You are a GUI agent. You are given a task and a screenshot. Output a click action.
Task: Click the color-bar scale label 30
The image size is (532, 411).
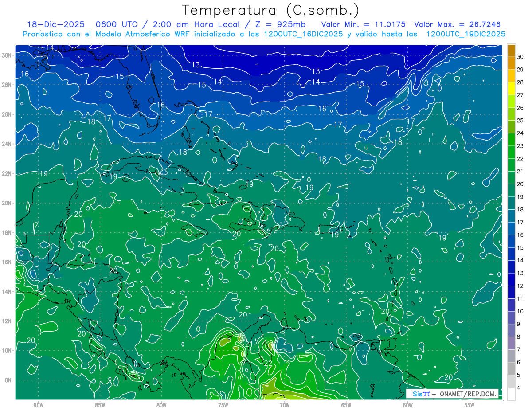point(520,56)
